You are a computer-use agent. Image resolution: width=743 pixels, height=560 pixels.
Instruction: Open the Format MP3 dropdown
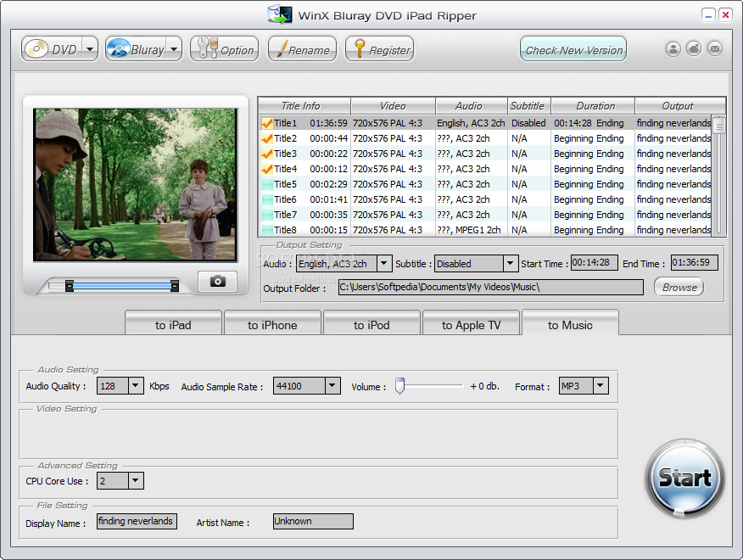click(601, 386)
